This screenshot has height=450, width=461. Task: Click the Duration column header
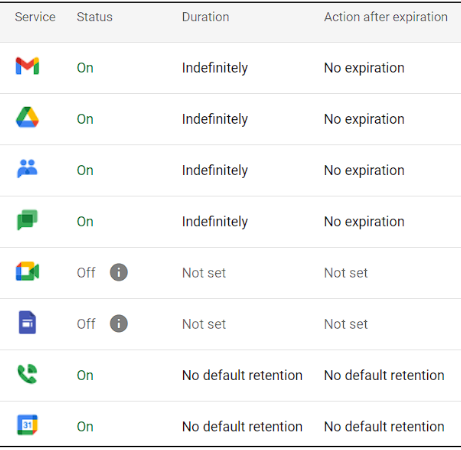point(206,17)
